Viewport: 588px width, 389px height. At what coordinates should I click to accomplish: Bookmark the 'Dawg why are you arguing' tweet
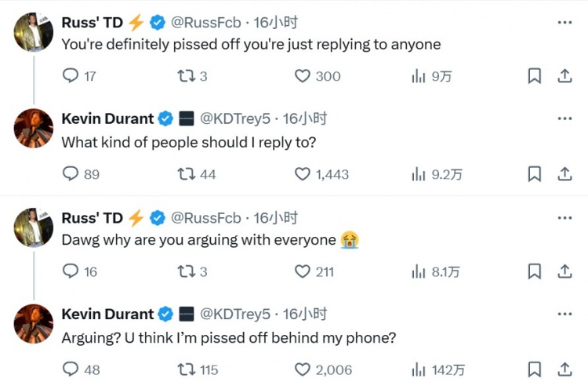[x=534, y=271]
